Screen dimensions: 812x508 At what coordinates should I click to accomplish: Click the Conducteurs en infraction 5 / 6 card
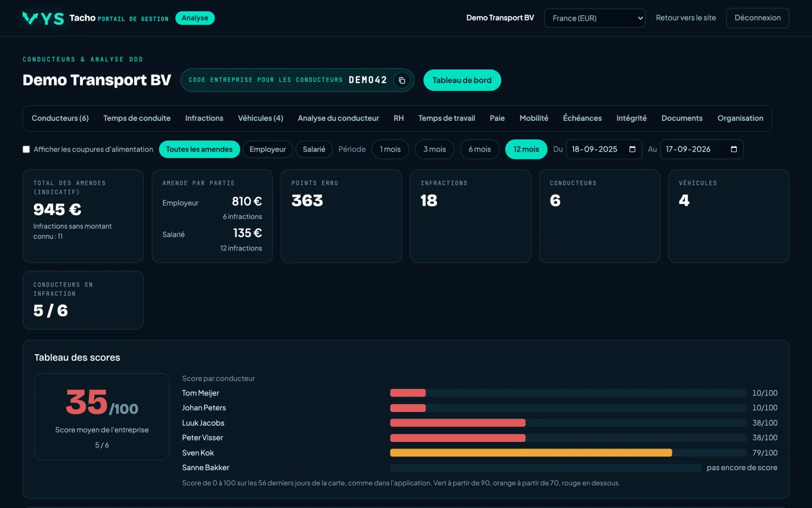point(83,300)
